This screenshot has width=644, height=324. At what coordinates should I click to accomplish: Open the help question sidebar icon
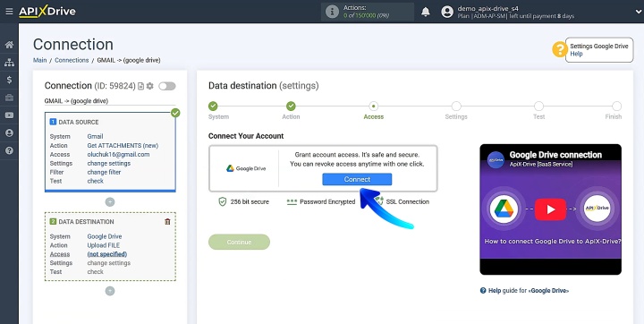point(9,150)
